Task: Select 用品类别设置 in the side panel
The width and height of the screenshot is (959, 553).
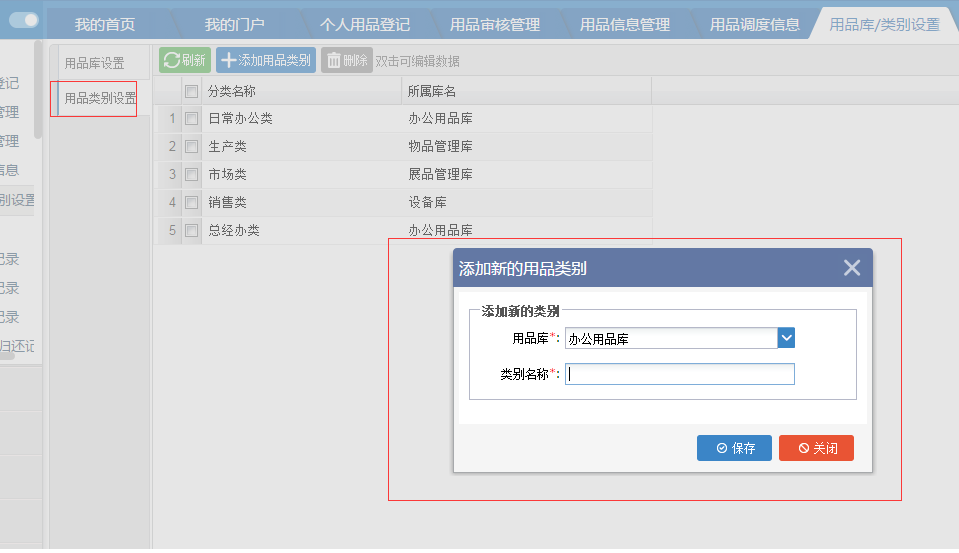Action: 100,98
